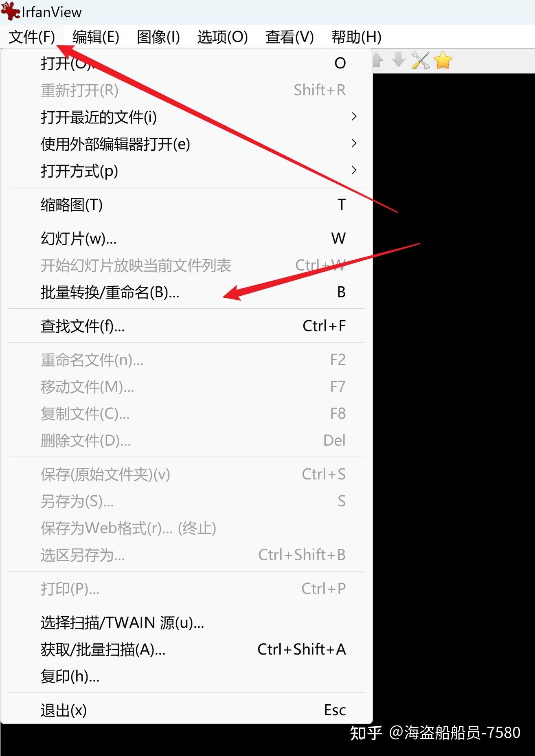Choose 查找文件(f)... menu entry
This screenshot has width=535, height=756.
click(x=186, y=326)
